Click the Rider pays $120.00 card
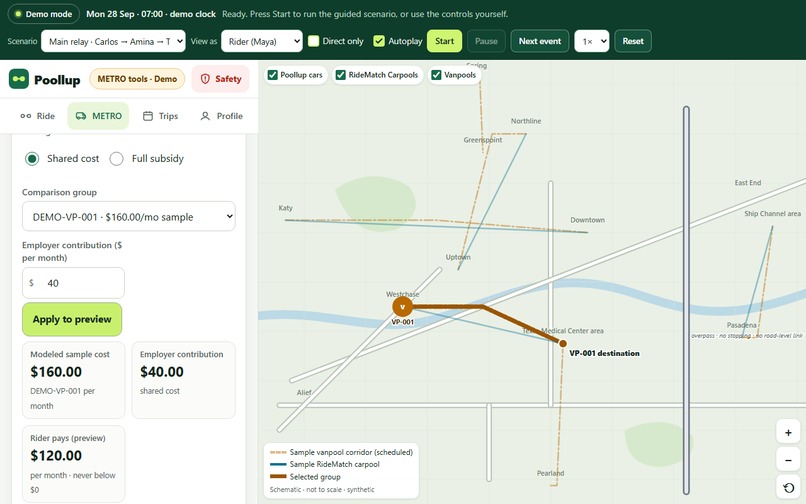The image size is (806, 504). point(73,464)
